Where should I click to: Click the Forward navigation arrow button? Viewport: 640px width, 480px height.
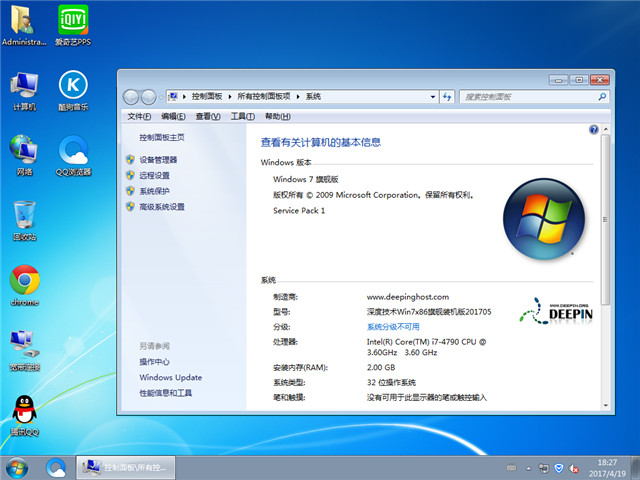pos(148,97)
